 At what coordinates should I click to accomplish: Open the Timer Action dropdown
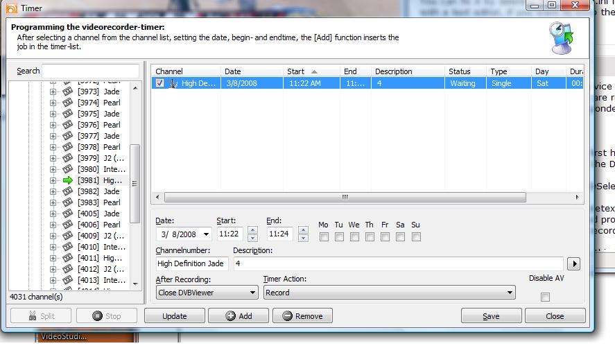pyautogui.click(x=510, y=293)
